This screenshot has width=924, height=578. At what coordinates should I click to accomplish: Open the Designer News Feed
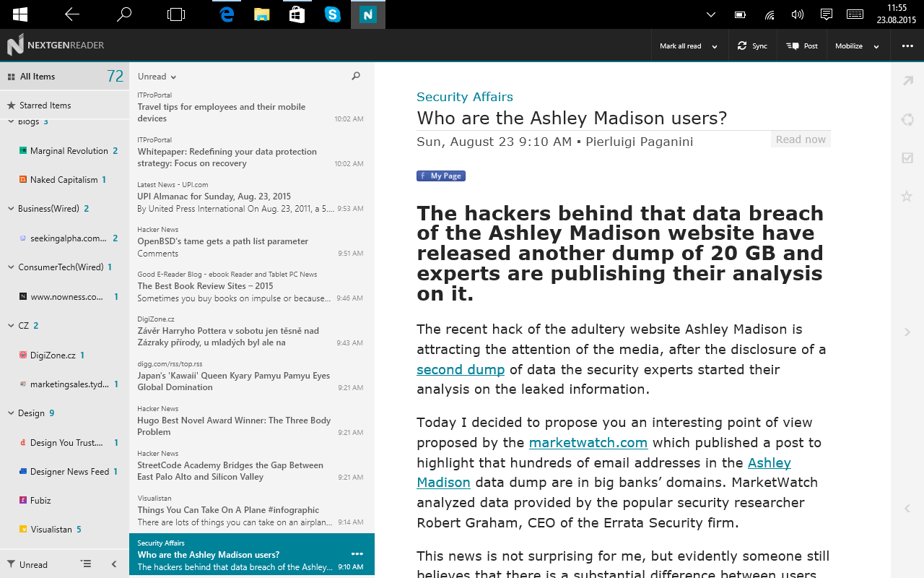69,472
